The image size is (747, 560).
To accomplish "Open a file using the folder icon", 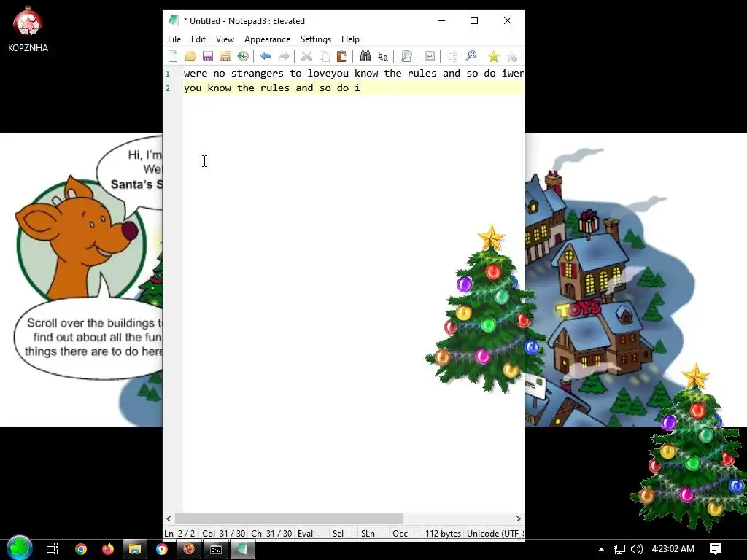I will pyautogui.click(x=190, y=56).
